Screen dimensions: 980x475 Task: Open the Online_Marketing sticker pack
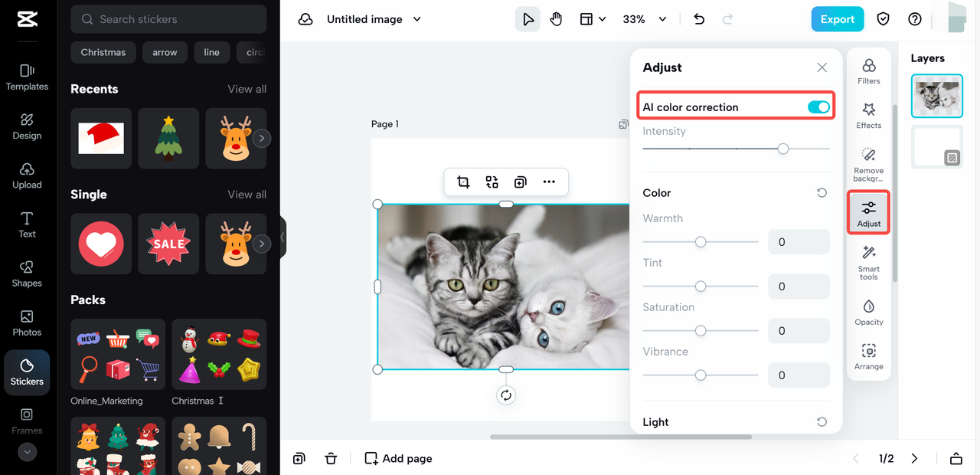tap(118, 354)
